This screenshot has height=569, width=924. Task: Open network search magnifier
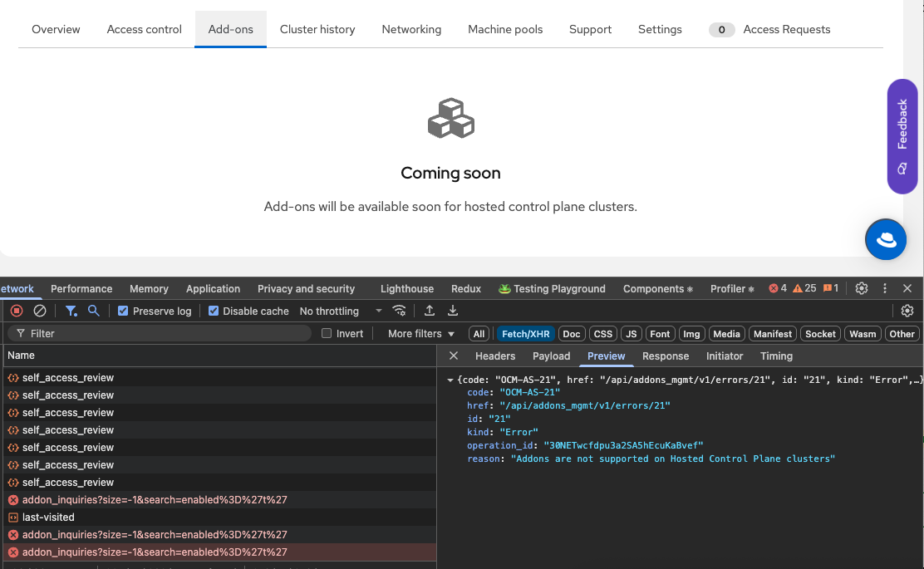click(94, 311)
